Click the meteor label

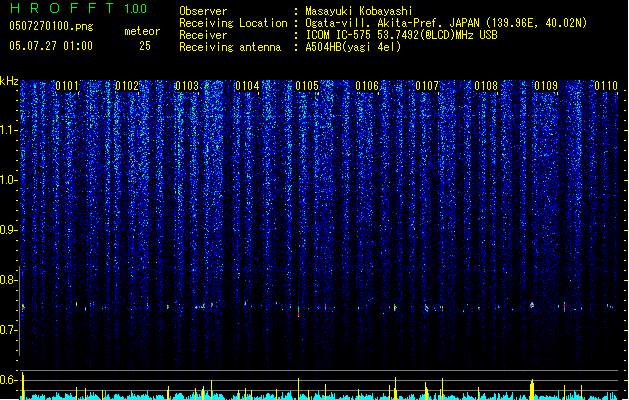[142, 31]
